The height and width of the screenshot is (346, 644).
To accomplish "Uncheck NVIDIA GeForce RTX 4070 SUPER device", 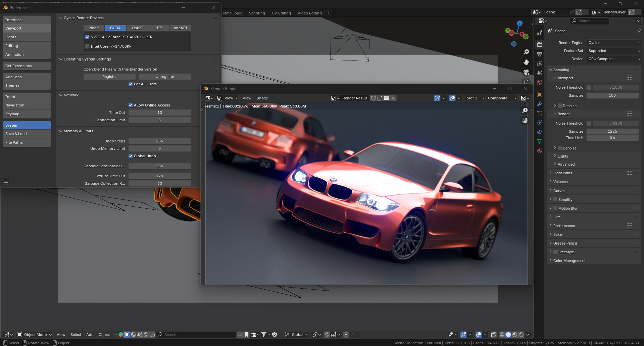I will [87, 37].
